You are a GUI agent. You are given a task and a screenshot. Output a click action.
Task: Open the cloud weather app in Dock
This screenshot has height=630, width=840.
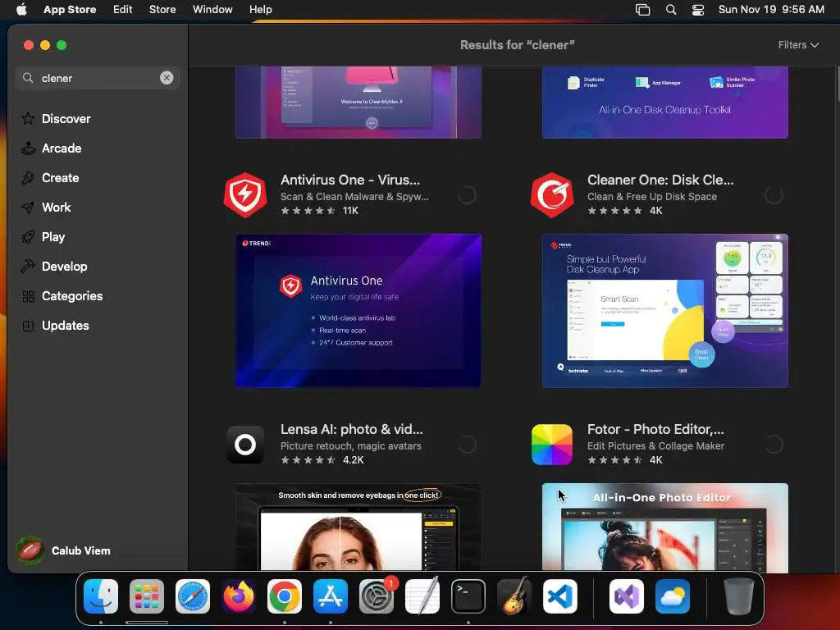(673, 596)
